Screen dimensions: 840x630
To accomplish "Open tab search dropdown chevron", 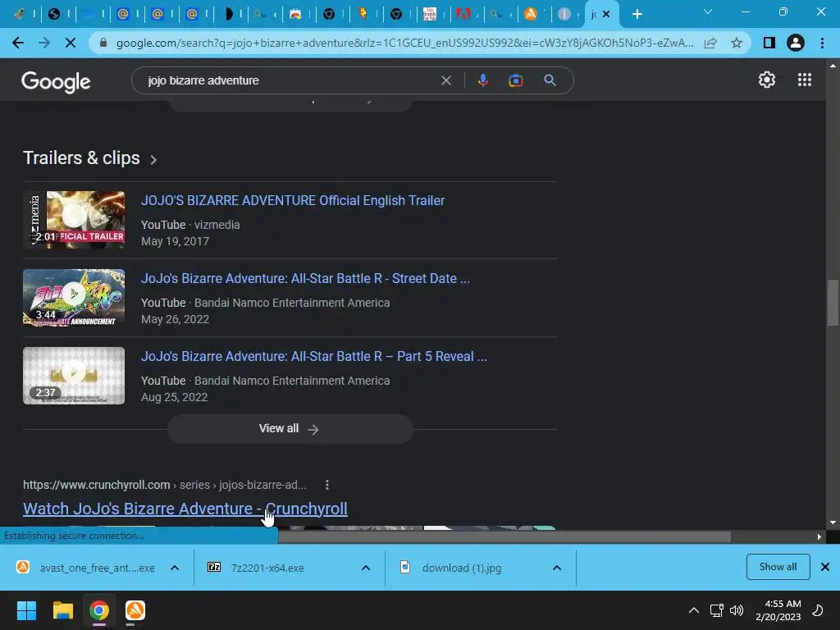I will click(708, 11).
